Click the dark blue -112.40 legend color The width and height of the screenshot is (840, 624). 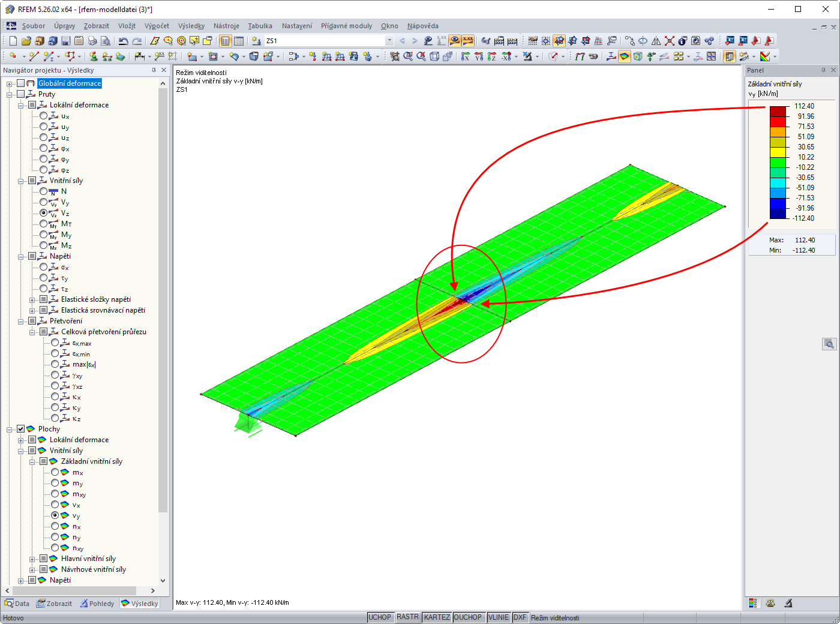778,213
